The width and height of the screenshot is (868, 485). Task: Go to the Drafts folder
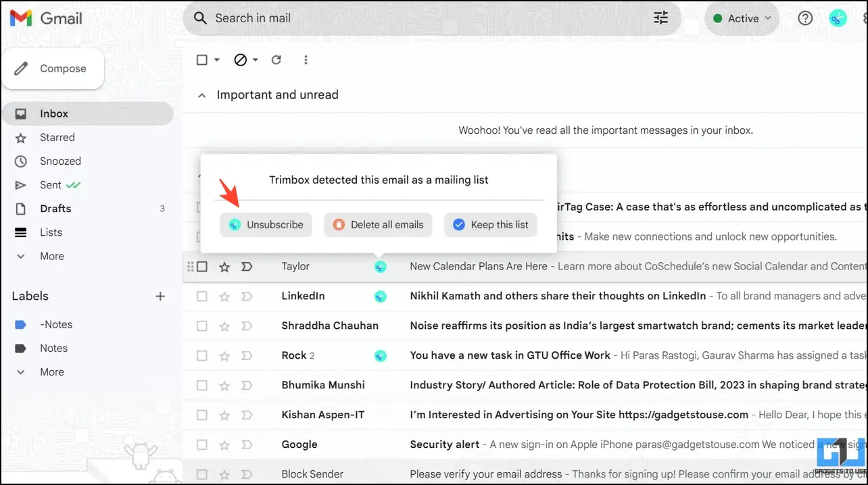pos(55,209)
